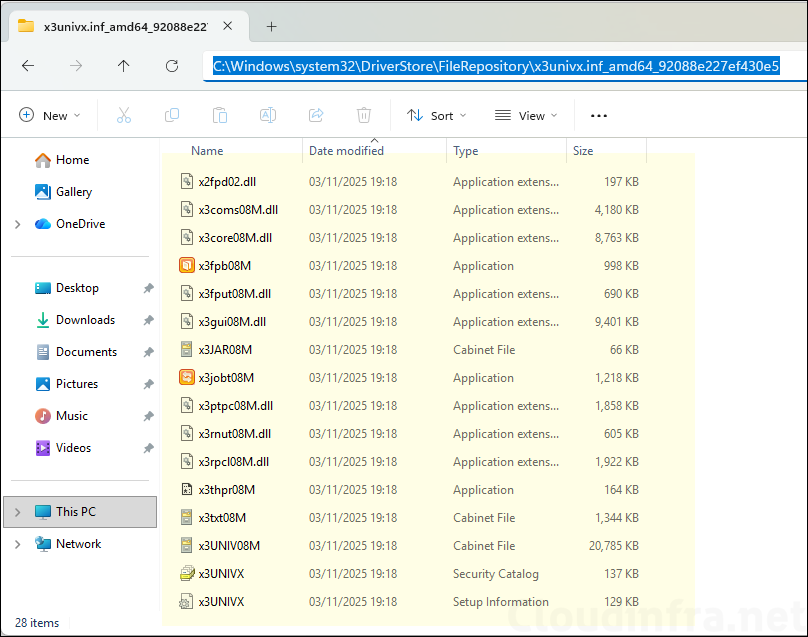Click the Cut scissors icon in toolbar

pos(124,115)
